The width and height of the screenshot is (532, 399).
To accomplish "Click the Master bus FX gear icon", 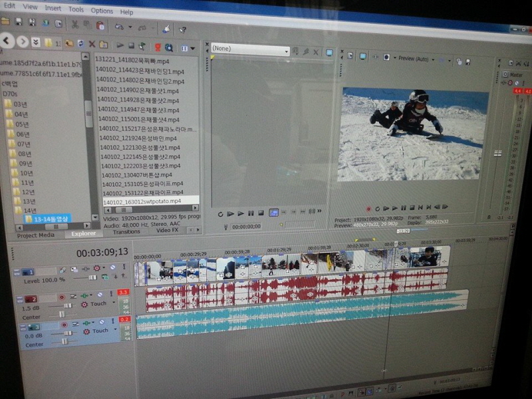I will pyautogui.click(x=510, y=82).
